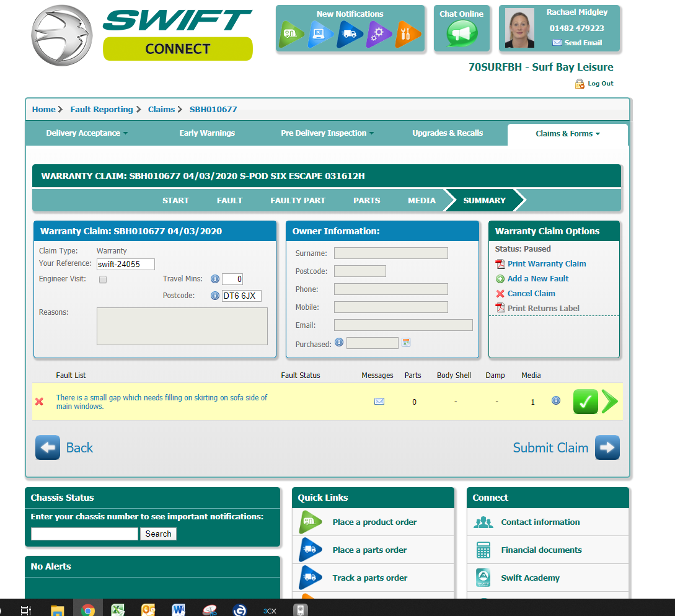
Task: Click Submit Claim arrow button
Action: pos(607,447)
